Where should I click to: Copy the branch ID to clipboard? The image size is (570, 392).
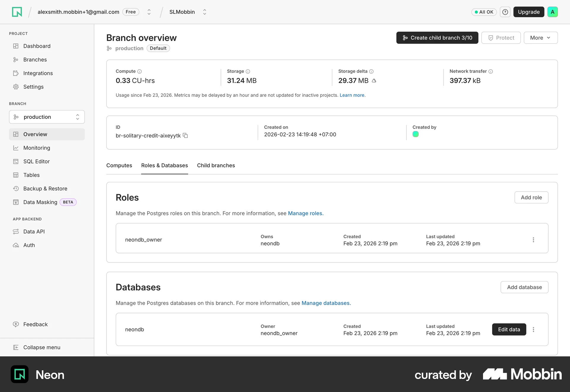pyautogui.click(x=185, y=135)
